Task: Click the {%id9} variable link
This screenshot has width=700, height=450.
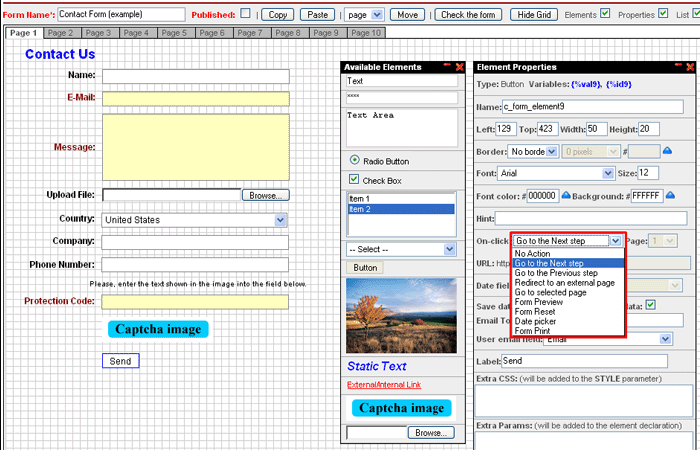Action: click(x=619, y=84)
